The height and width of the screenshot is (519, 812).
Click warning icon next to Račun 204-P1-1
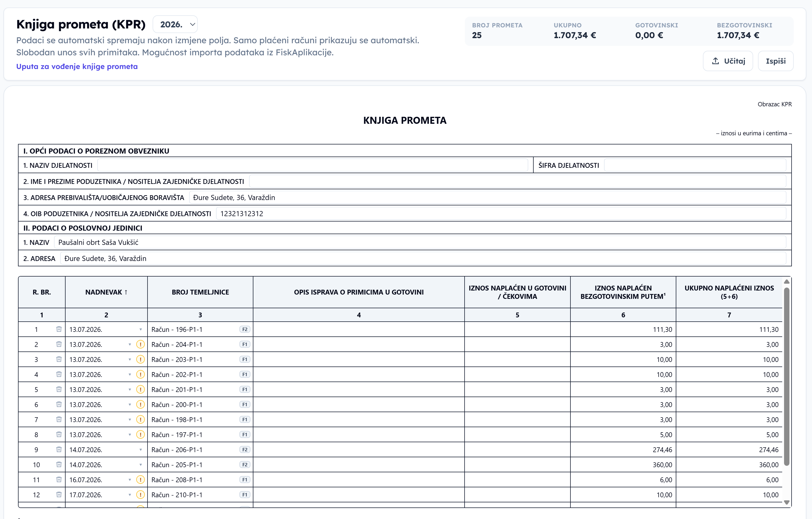[x=140, y=344]
